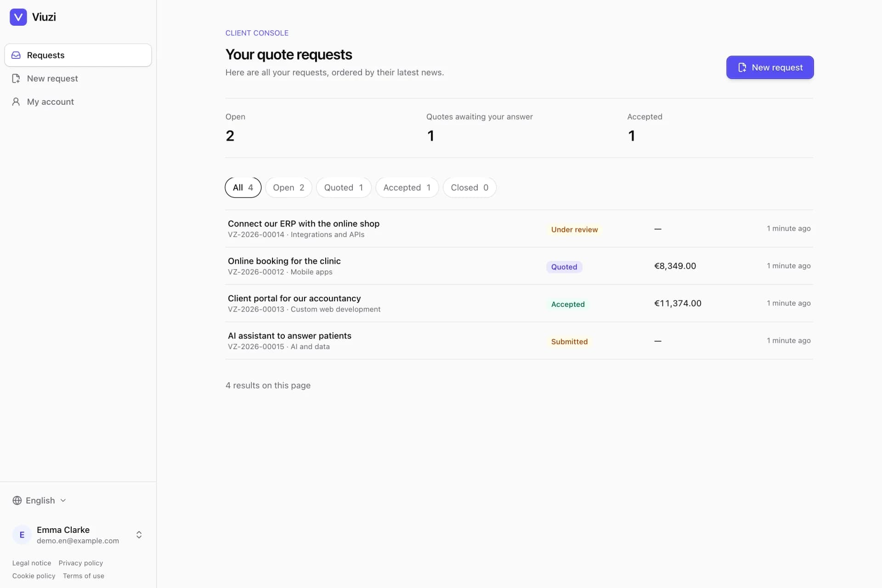Switch to the Quoted 1 tab
The width and height of the screenshot is (882, 588).
[x=344, y=187]
